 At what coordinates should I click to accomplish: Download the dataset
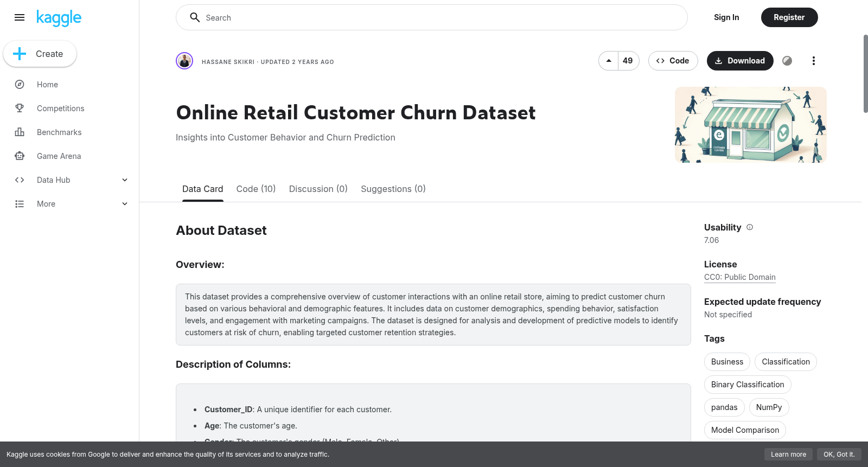(740, 61)
